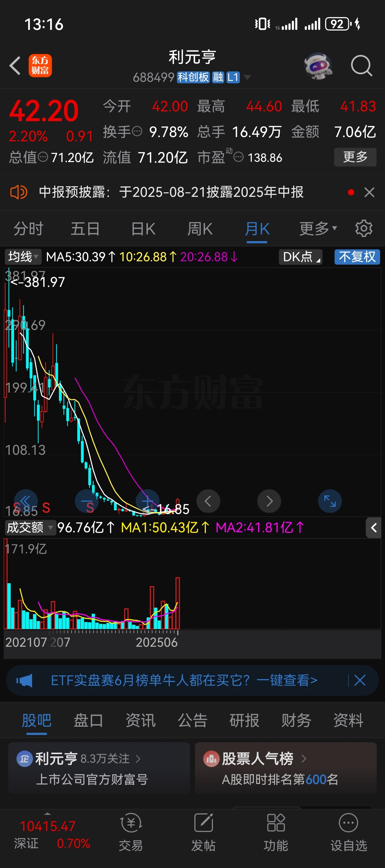385x868 pixels.
Task: Switch to 日K chart tab
Action: tap(143, 229)
